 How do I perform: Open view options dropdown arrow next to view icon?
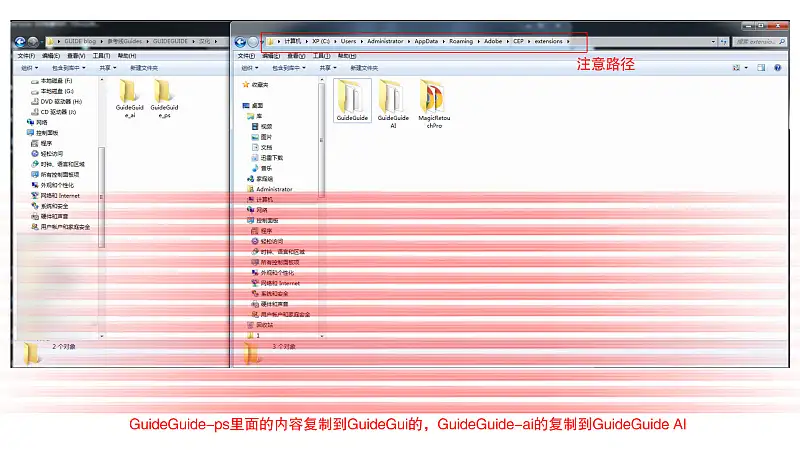(746, 67)
